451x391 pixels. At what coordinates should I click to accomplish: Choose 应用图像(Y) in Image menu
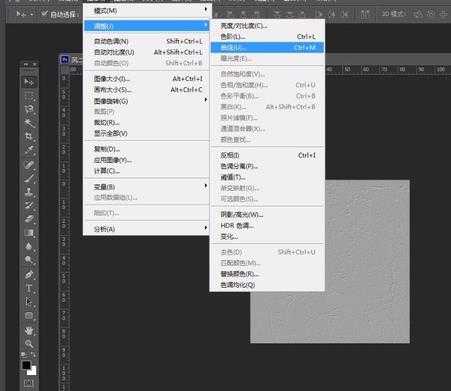click(x=147, y=160)
